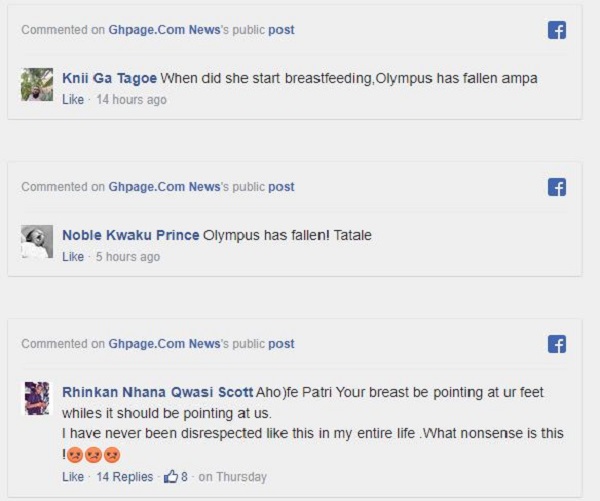The width and height of the screenshot is (600, 501).
Task: Like Noble Kwaku Prince's comment
Action: pyautogui.click(x=73, y=257)
